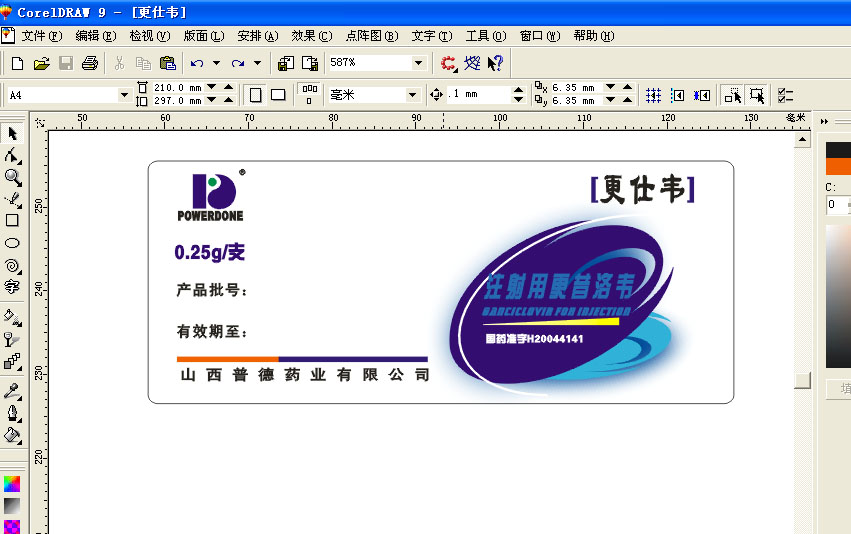Expand the units dropdown showing 毫米
Image resolution: width=851 pixels, height=534 pixels.
[x=412, y=95]
